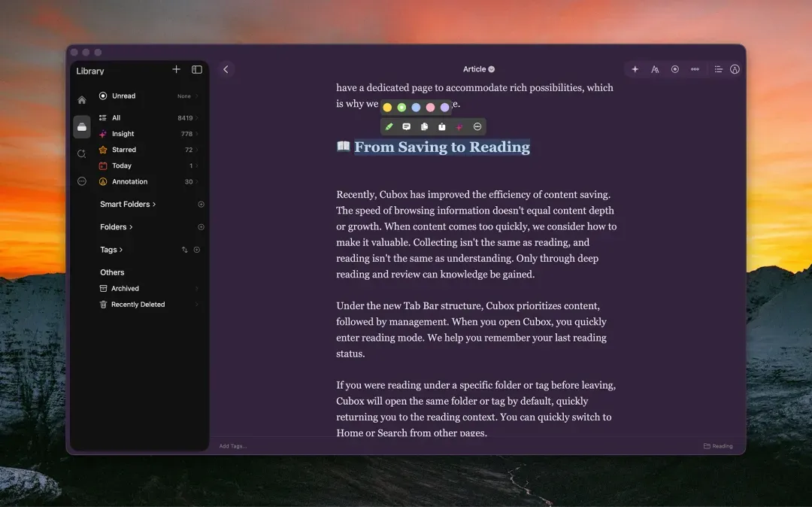Toggle annotation panel icon top right
The height and width of the screenshot is (507, 812).
[735, 69]
